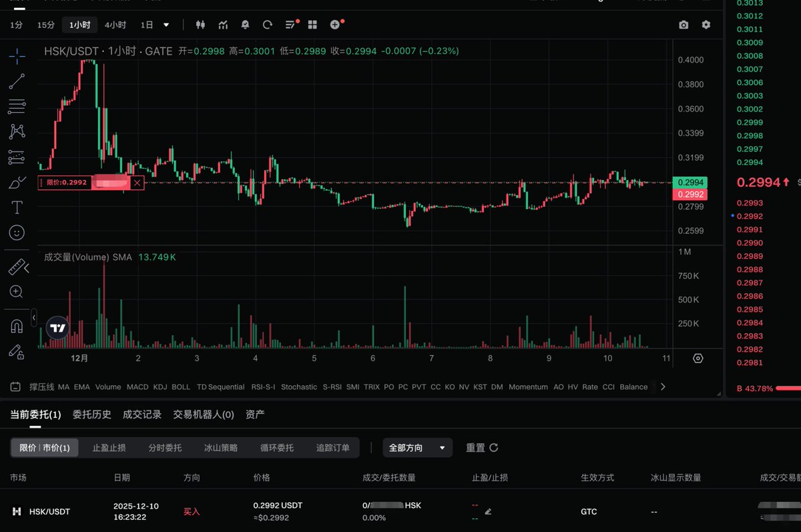
Task: Open the 当前委托(1) tab
Action: (x=35, y=415)
